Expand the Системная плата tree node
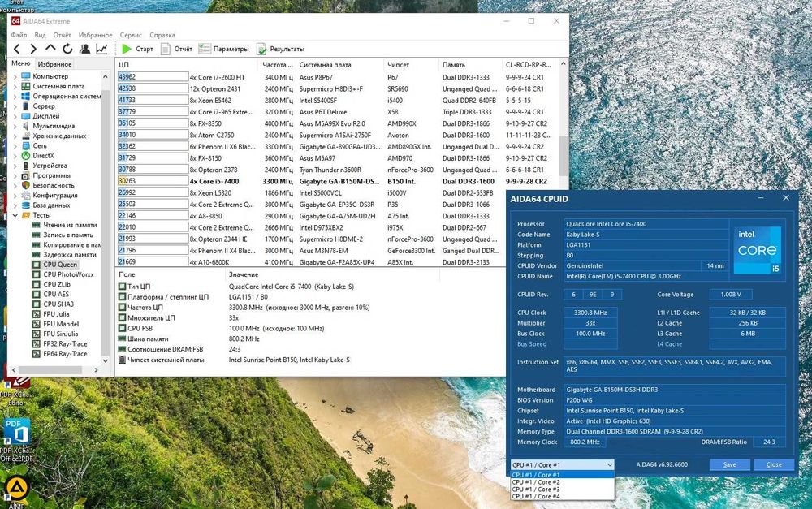Viewport: 812px width, 509px height. coord(15,87)
